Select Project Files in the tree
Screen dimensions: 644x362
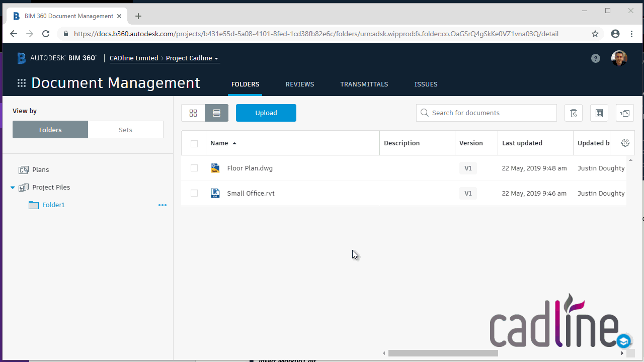coord(51,188)
